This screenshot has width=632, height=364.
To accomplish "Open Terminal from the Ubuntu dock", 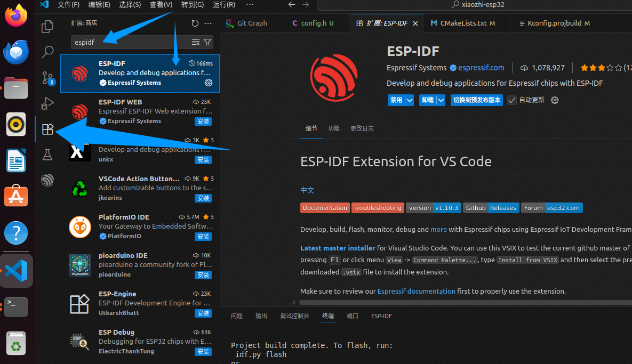I will pos(16,307).
